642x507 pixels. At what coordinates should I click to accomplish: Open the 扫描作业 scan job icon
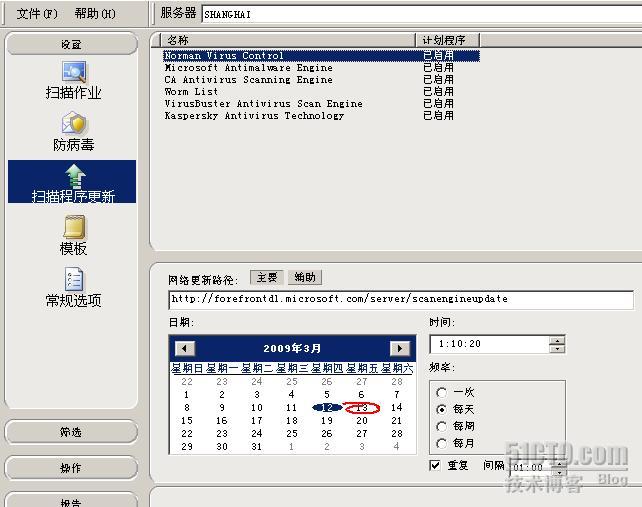coord(74,80)
